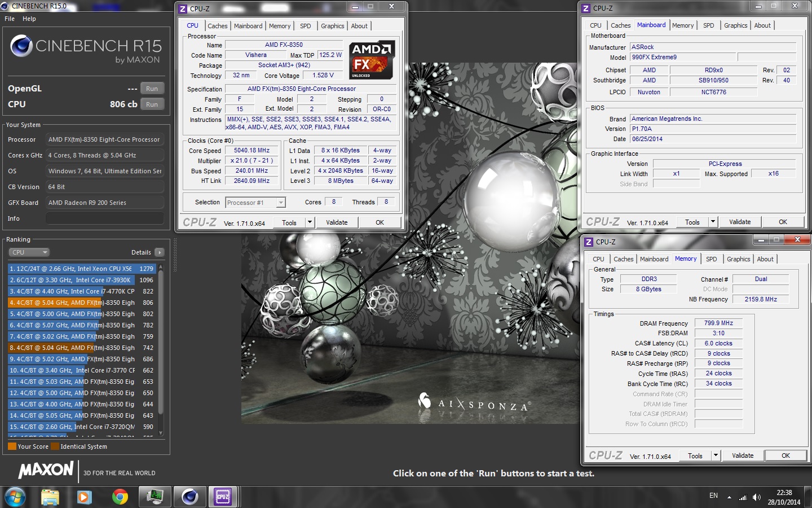Open Tools dropdown arrow in CPU-Z CPU window

309,222
